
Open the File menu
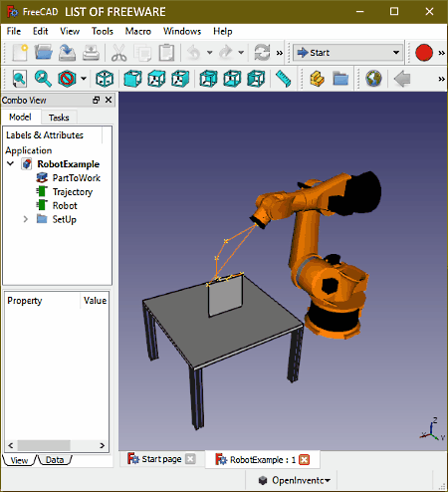click(14, 31)
